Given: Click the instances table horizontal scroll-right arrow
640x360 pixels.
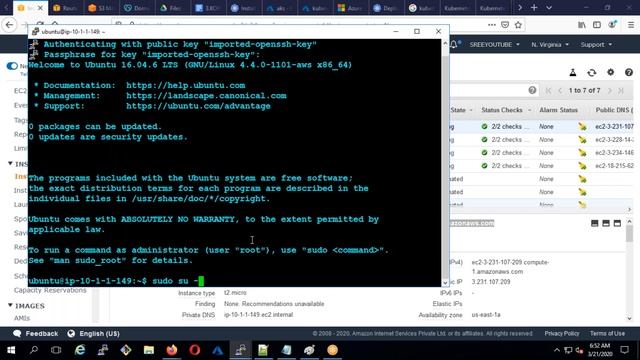Looking at the screenshot, I should (x=629, y=209).
